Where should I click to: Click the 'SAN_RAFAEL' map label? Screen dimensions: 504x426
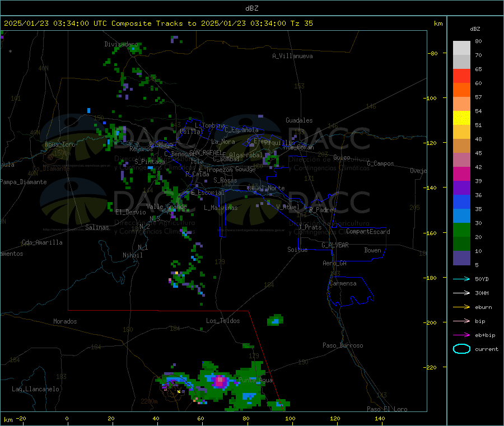click(x=206, y=152)
